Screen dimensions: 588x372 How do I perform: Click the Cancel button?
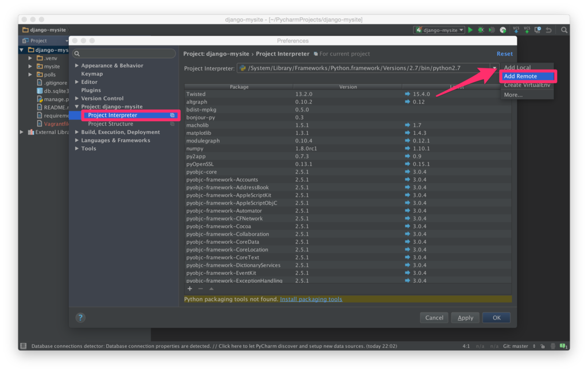click(x=434, y=317)
